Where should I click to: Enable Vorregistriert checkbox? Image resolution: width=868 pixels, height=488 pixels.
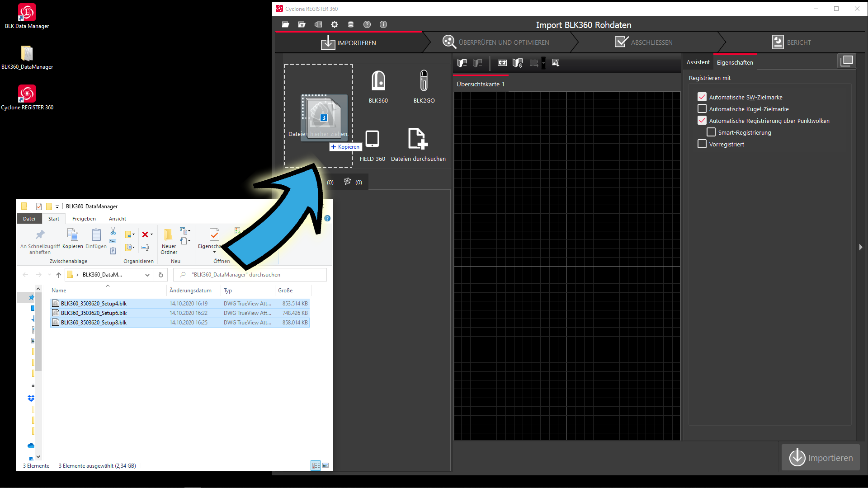click(x=702, y=144)
